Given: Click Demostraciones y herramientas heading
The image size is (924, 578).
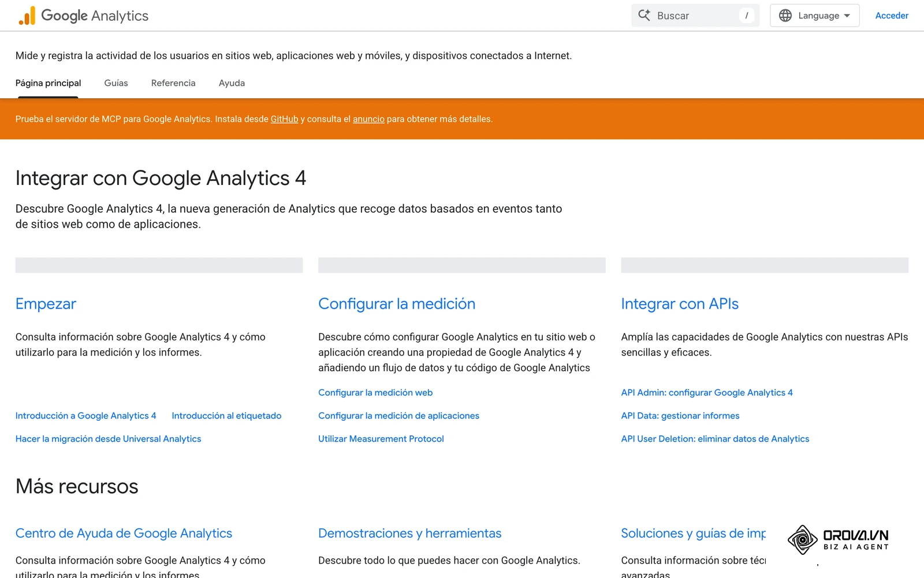Looking at the screenshot, I should point(410,533).
